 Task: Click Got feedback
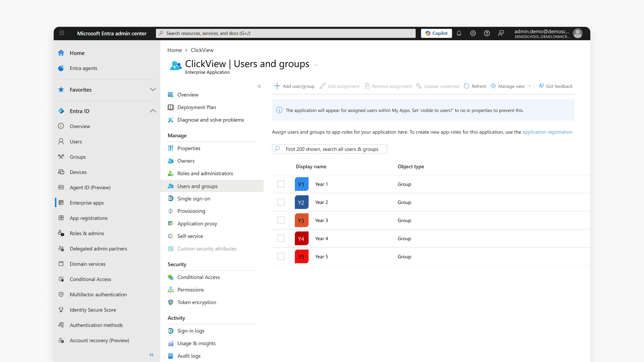[x=555, y=86]
